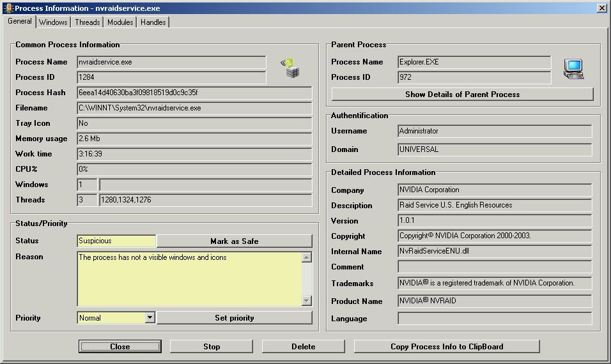Click the Delete button

pos(303,347)
